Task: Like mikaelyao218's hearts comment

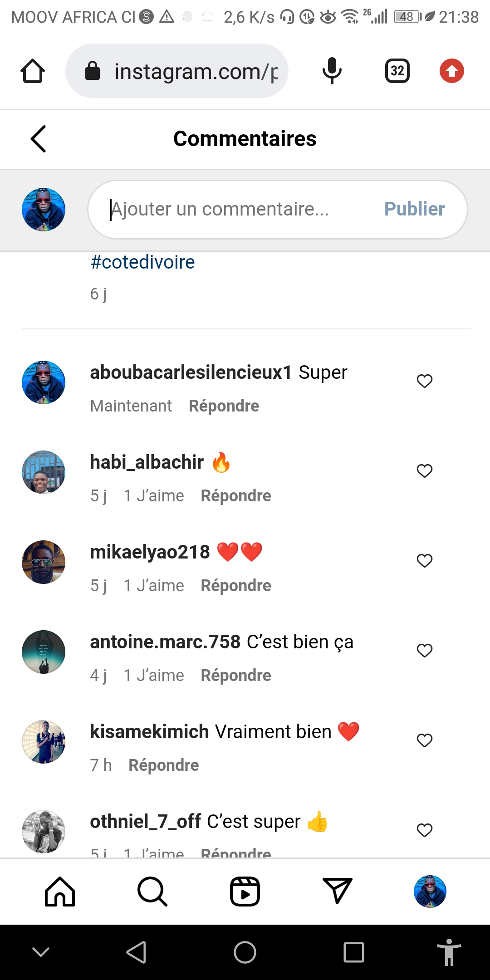Action: [425, 561]
